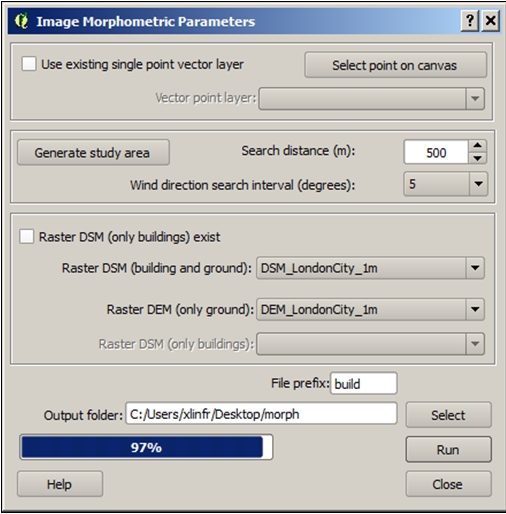The width and height of the screenshot is (506, 514).
Task: Decrease search distance with down arrow
Action: tap(478, 158)
